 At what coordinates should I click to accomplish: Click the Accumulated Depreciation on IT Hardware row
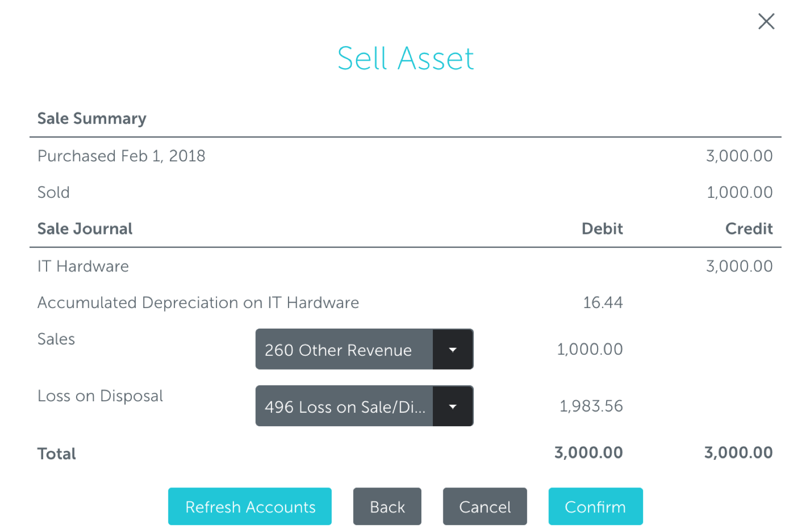pos(198,302)
